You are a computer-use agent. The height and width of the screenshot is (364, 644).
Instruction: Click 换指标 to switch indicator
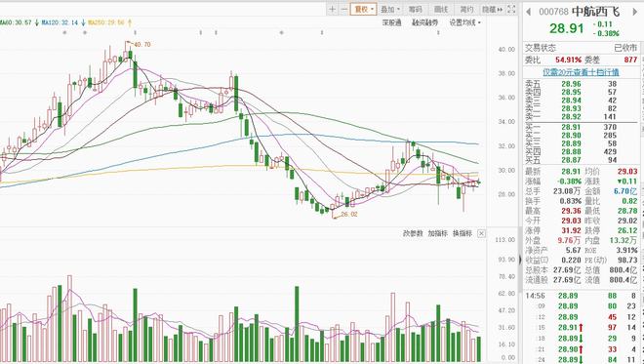(x=463, y=233)
